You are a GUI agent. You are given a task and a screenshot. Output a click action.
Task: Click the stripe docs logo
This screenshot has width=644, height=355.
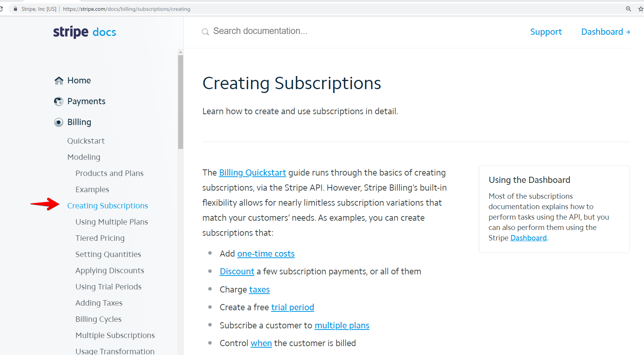click(85, 32)
